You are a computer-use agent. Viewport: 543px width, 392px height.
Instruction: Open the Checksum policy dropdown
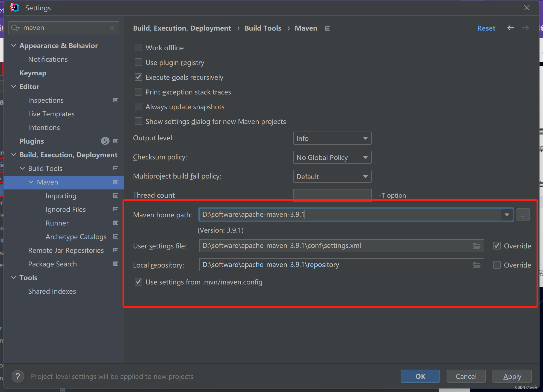point(332,157)
